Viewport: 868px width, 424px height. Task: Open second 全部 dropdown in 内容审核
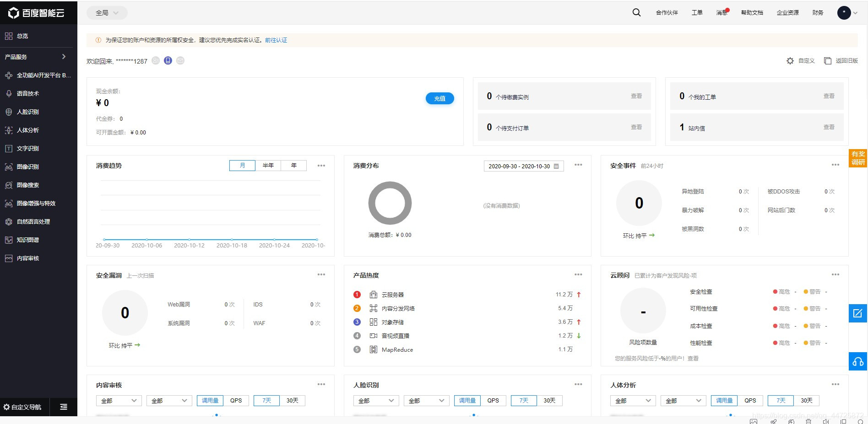169,400
